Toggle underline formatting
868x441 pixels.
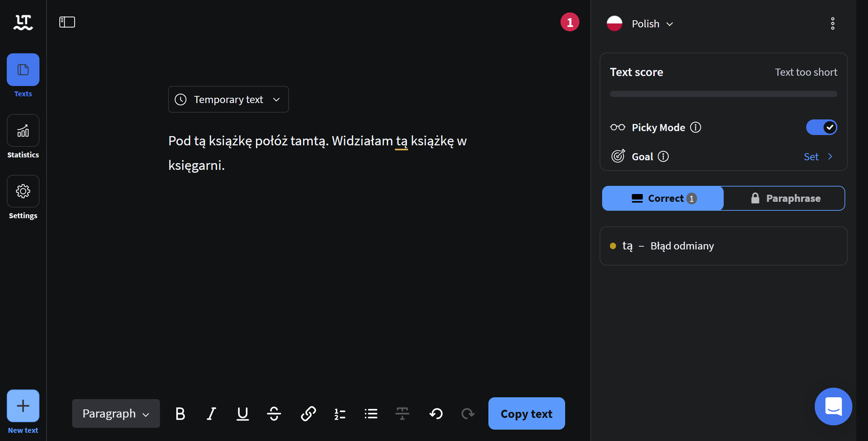pyautogui.click(x=243, y=414)
